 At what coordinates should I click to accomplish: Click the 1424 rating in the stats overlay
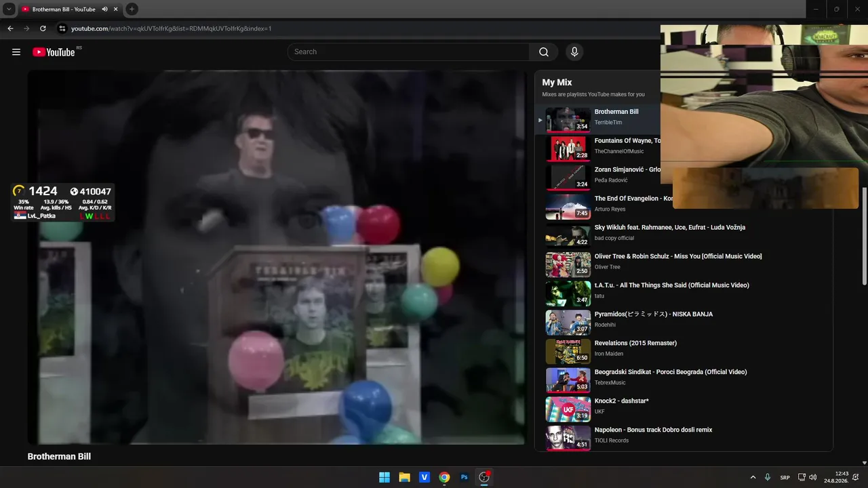point(43,191)
